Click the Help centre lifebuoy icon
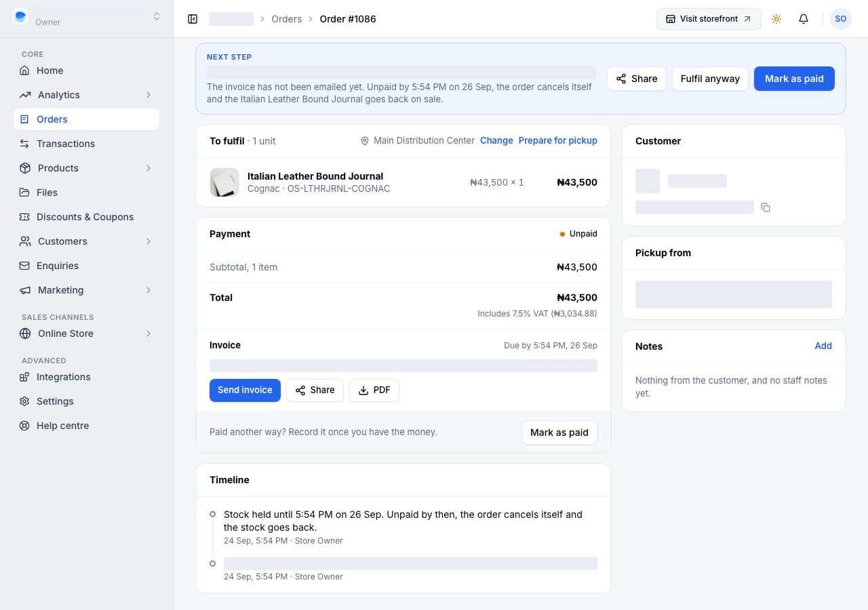 point(24,426)
